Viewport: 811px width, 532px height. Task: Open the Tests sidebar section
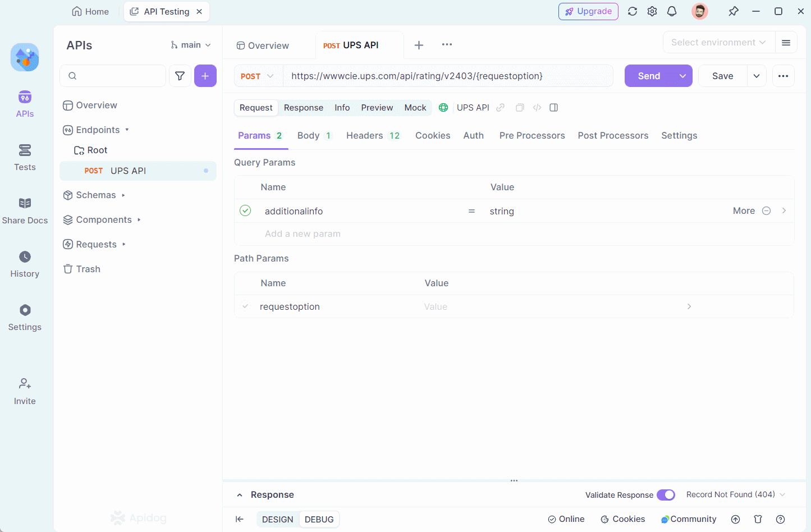[x=25, y=158]
